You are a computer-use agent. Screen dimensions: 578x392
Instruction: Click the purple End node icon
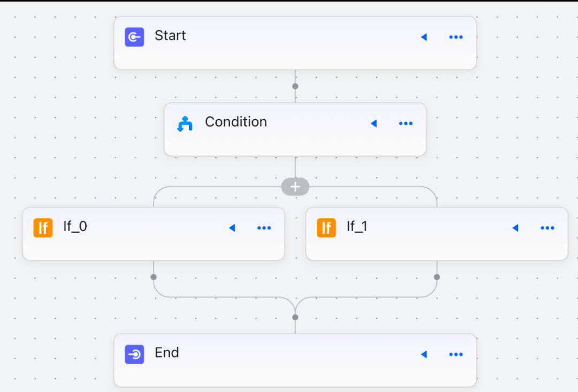click(x=134, y=355)
